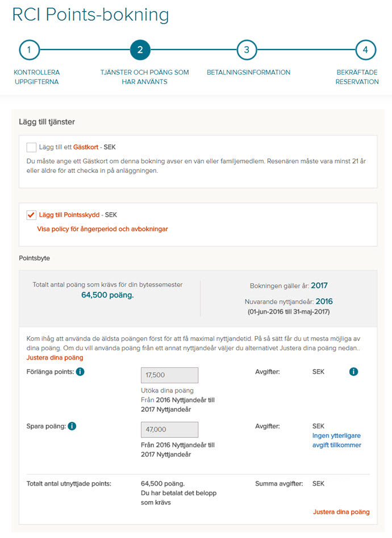
Task: Uncheck the Lägg till Pointsskydd checkbox
Action: pos(31,215)
